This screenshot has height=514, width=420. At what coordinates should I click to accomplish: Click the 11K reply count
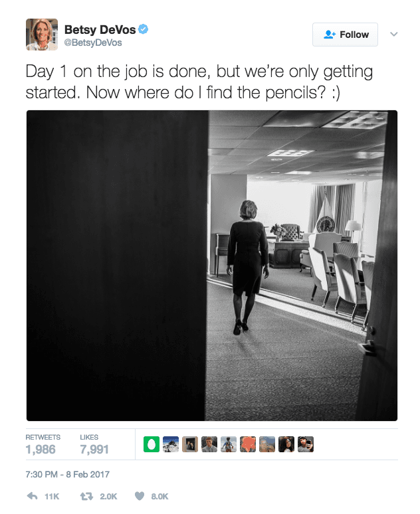52,497
